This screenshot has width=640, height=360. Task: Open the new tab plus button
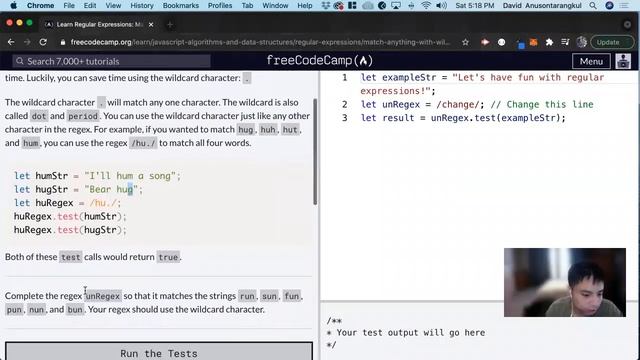point(170,24)
